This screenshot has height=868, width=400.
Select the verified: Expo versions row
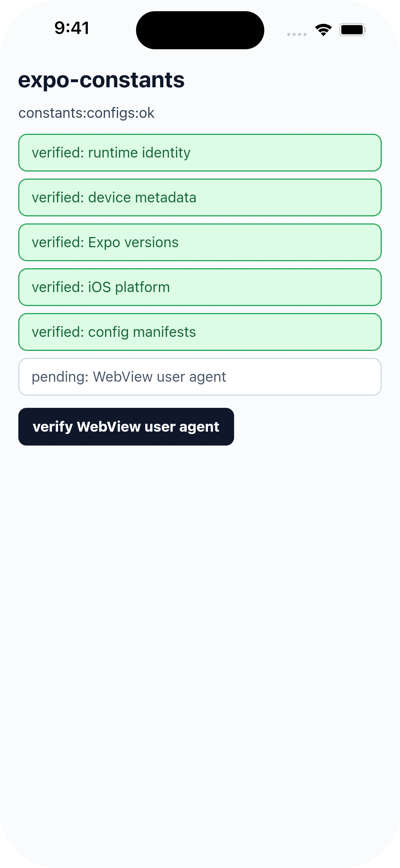pyautogui.click(x=200, y=242)
